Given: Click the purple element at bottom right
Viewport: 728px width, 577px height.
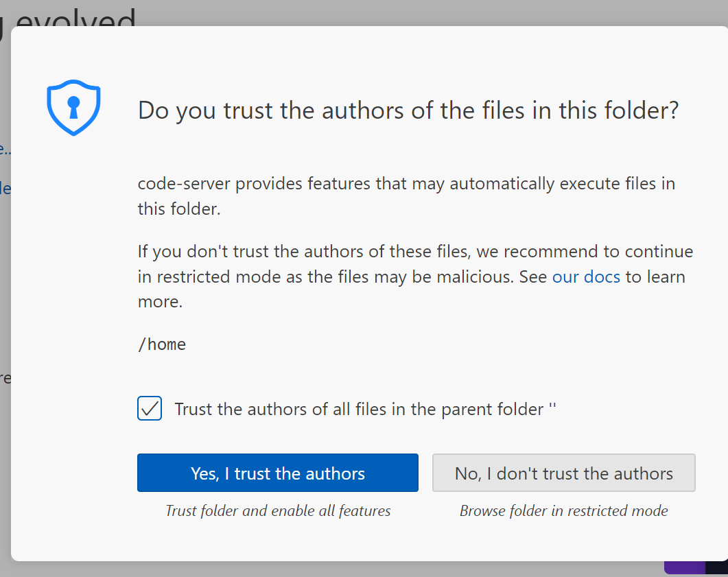Looking at the screenshot, I should [x=683, y=568].
